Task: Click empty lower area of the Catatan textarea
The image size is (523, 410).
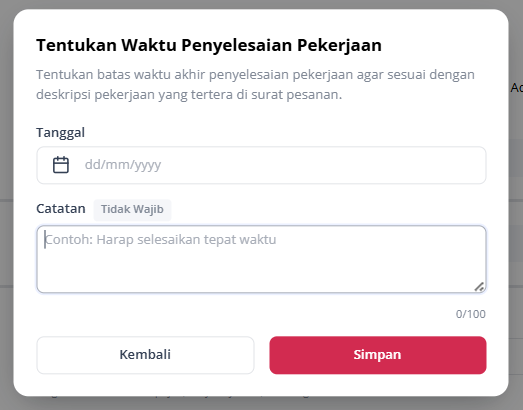Action: coord(253,274)
